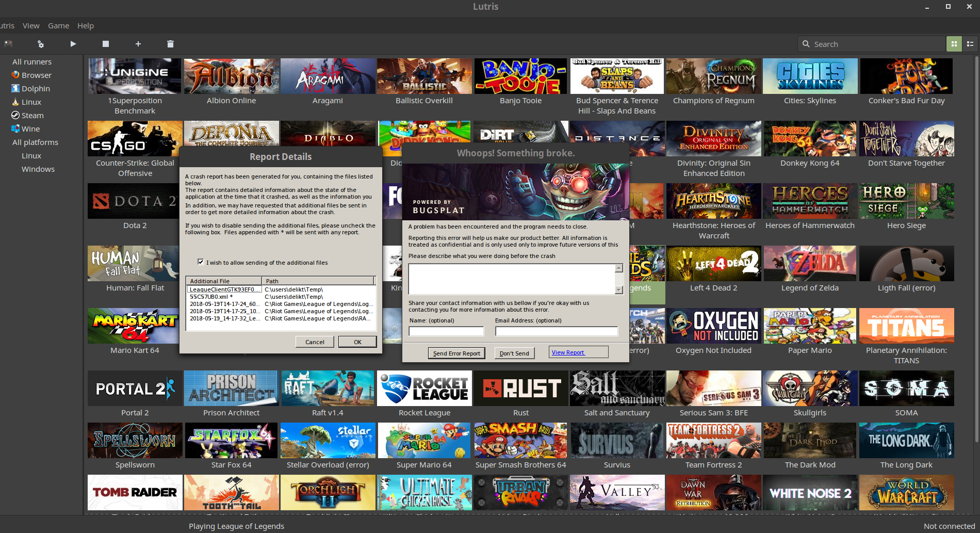
Task: Select Oxygen Not Included thumbnail
Action: [714, 326]
